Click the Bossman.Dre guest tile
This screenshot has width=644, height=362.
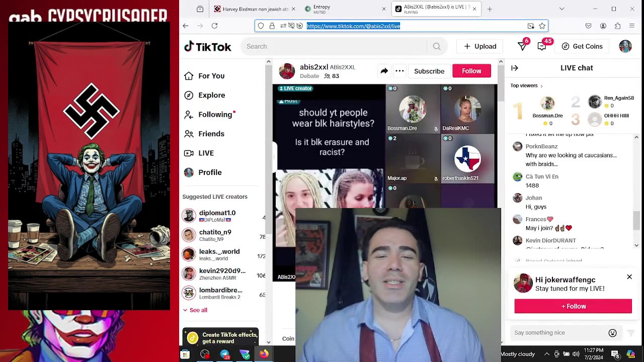pos(413,109)
